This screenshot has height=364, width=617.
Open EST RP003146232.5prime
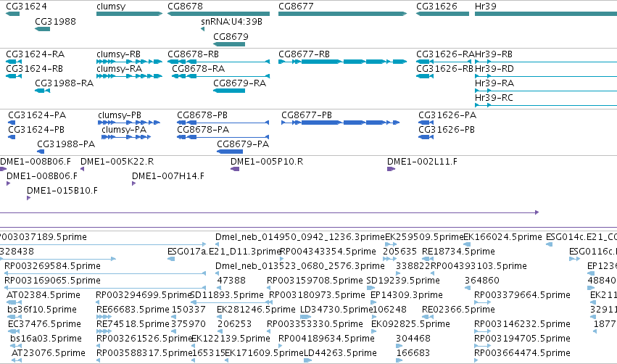(522, 324)
